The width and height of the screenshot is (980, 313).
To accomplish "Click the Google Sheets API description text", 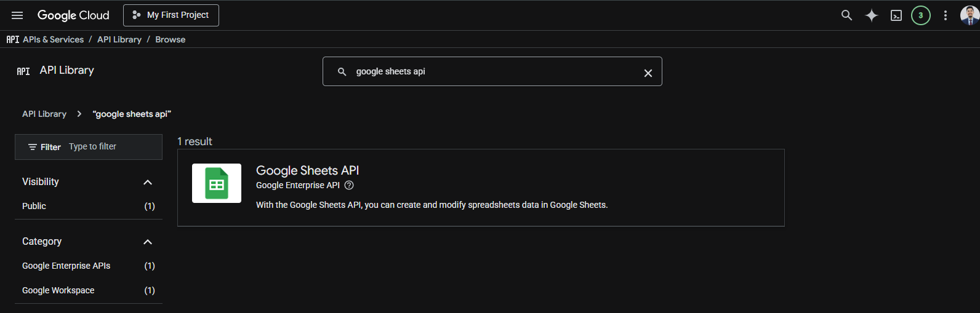I will [432, 205].
